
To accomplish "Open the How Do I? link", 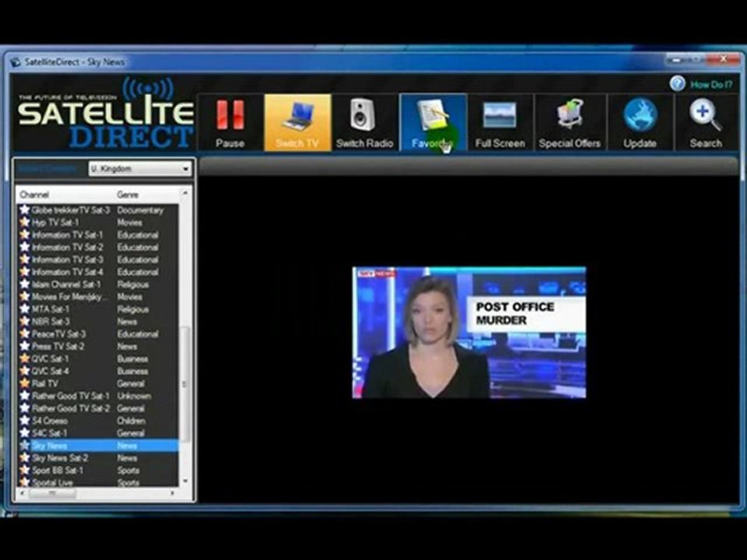I will coord(710,85).
